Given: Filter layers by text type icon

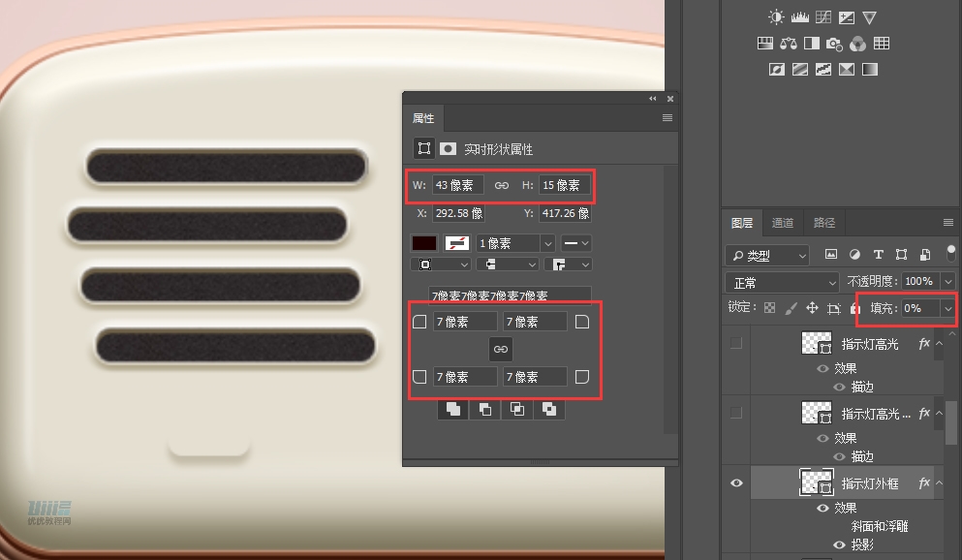Looking at the screenshot, I should click(879, 255).
